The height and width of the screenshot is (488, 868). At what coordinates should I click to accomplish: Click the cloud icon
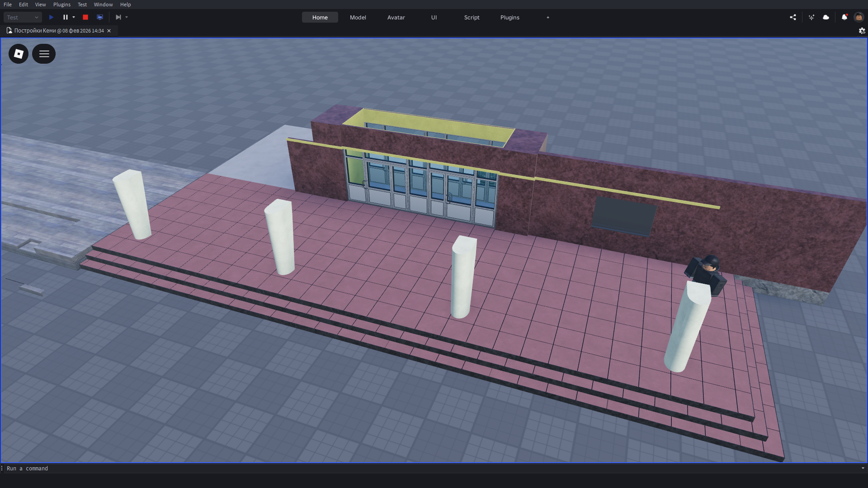coord(826,17)
